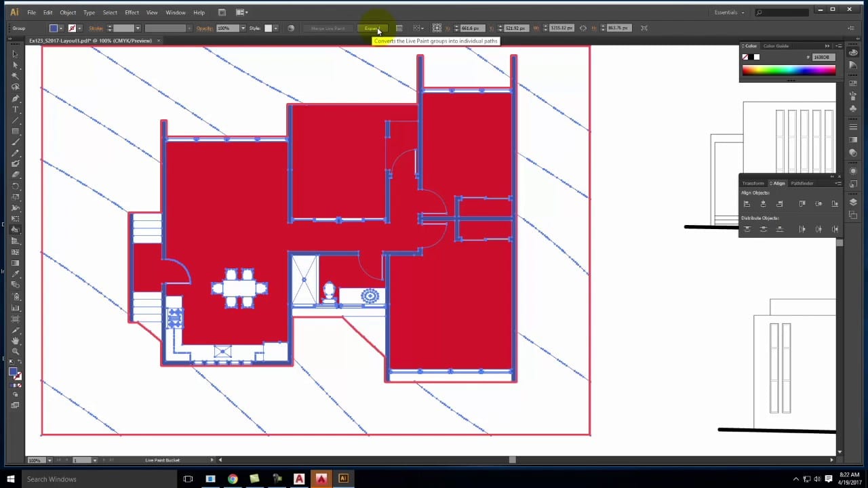
Task: Select the Zoom tool near the toolbar bottom
Action: (x=15, y=351)
